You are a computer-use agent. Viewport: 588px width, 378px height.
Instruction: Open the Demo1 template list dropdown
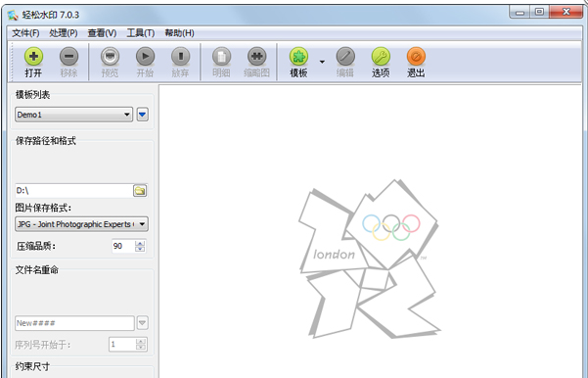(x=74, y=115)
